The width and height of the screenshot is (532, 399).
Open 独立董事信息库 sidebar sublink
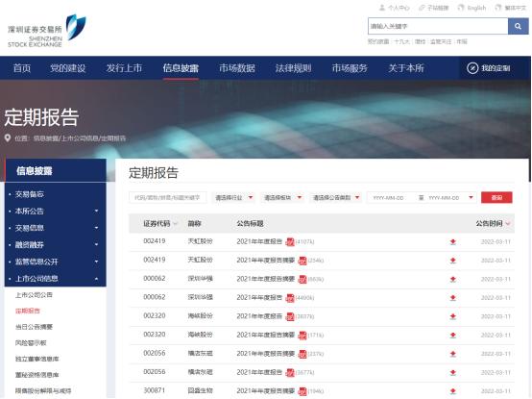click(37, 359)
